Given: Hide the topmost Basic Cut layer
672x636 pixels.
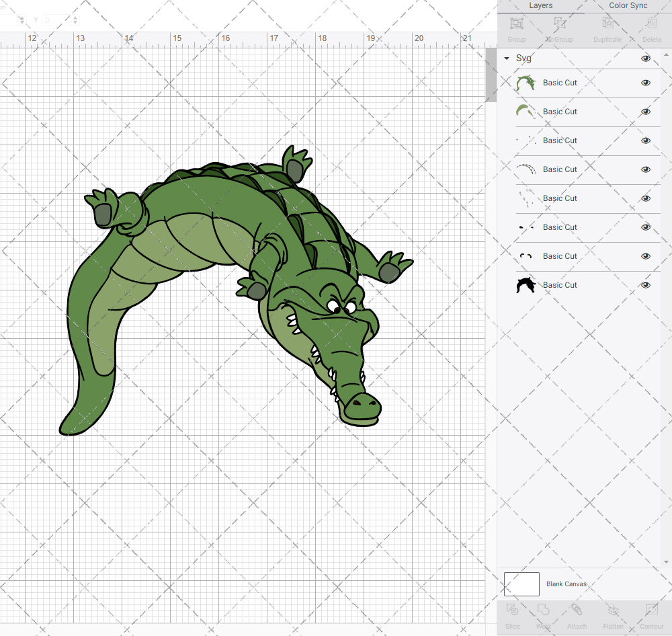Looking at the screenshot, I should [x=646, y=83].
